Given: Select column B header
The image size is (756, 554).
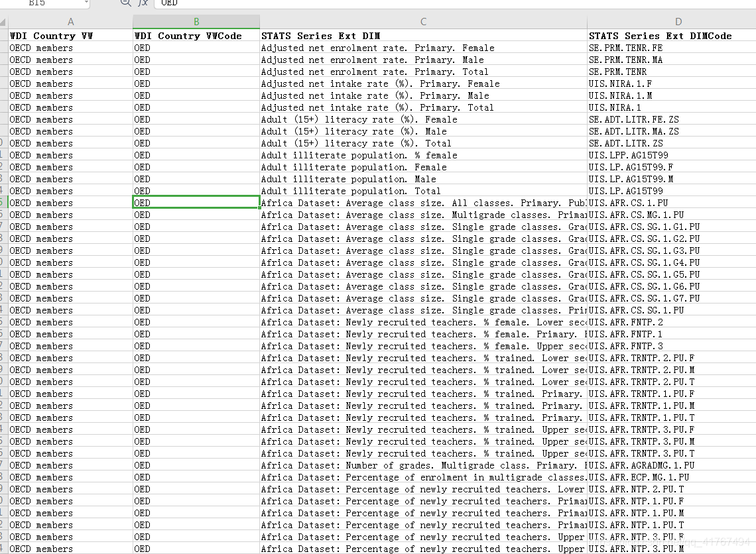Looking at the screenshot, I should tap(196, 22).
